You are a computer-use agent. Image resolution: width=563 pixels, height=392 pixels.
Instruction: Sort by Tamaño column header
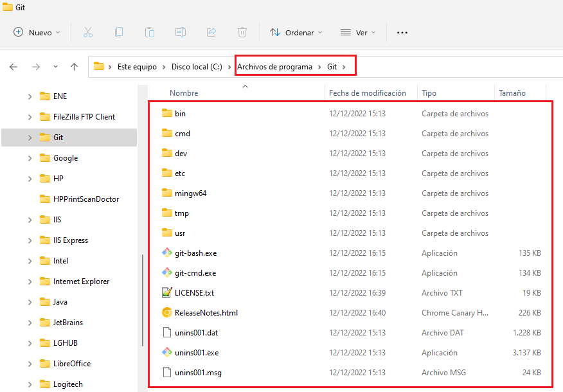pos(512,93)
